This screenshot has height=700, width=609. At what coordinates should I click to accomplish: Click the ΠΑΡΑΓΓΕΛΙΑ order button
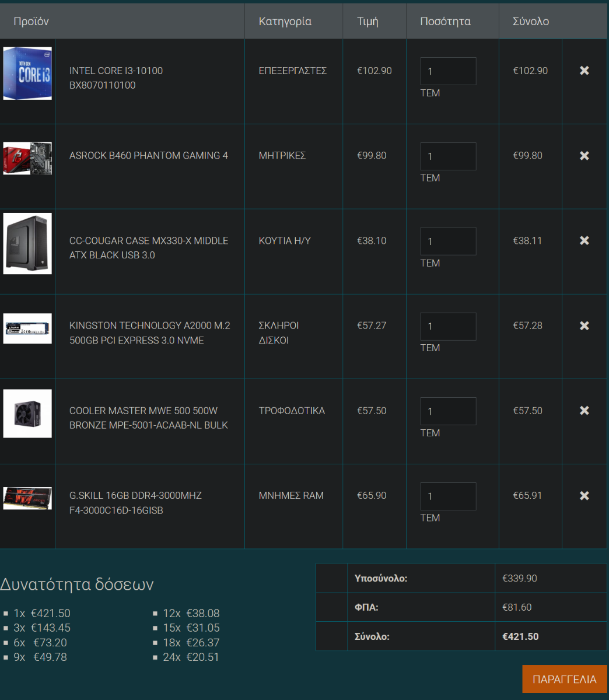pyautogui.click(x=565, y=679)
